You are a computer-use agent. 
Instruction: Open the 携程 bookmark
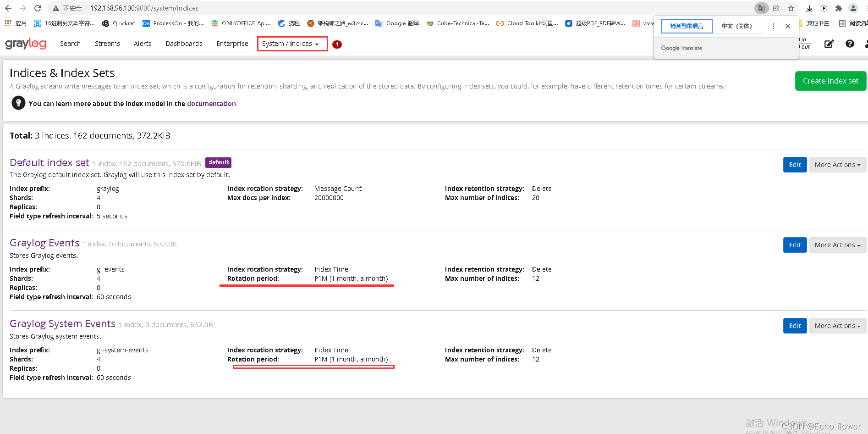pyautogui.click(x=289, y=23)
